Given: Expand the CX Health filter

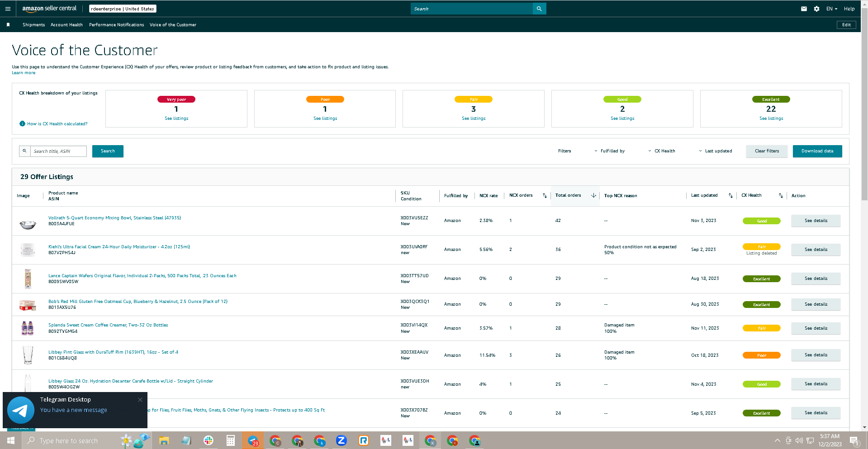Looking at the screenshot, I should [x=661, y=151].
